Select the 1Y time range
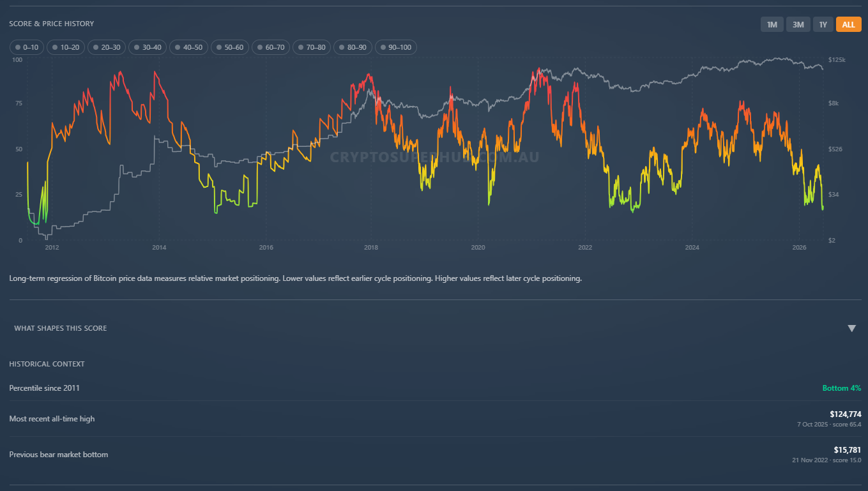The width and height of the screenshot is (868, 491). click(x=823, y=24)
